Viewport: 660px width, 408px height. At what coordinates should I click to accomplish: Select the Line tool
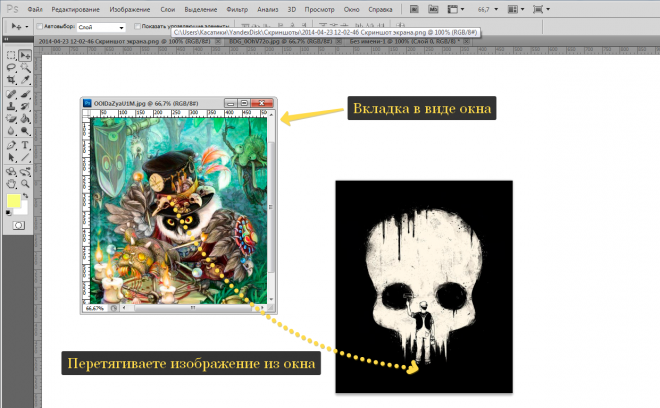click(x=25, y=157)
